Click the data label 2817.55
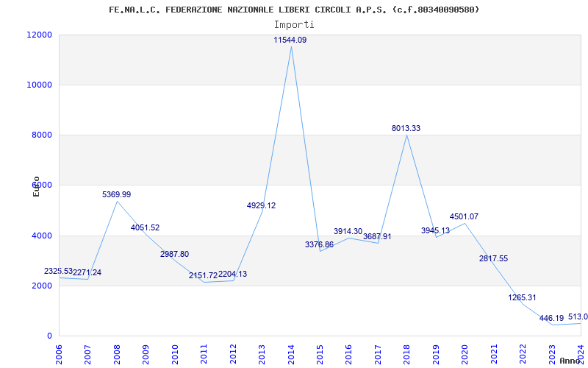This screenshot has width=588, height=368. point(493,258)
